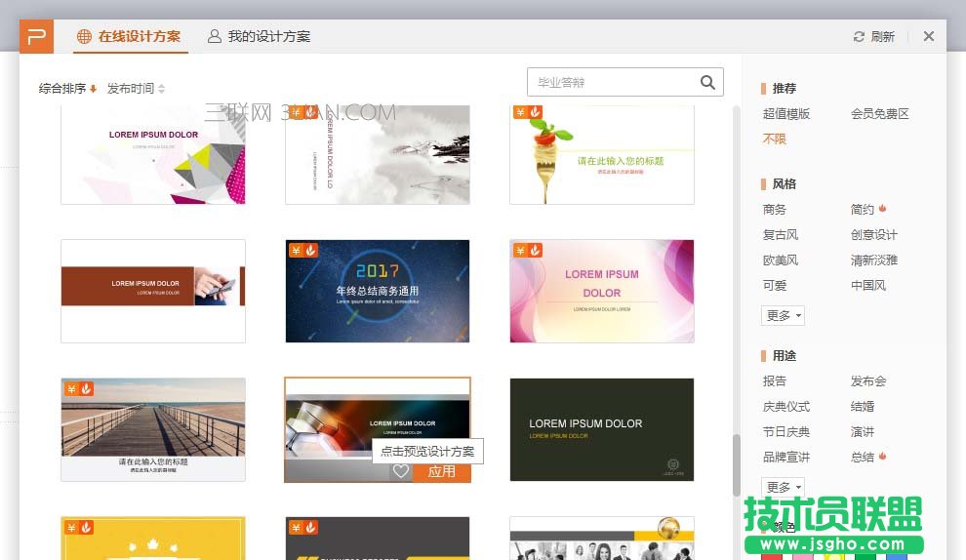
Task: Open the dark olive LOREM IPSUM DOLOR template
Action: pos(602,429)
